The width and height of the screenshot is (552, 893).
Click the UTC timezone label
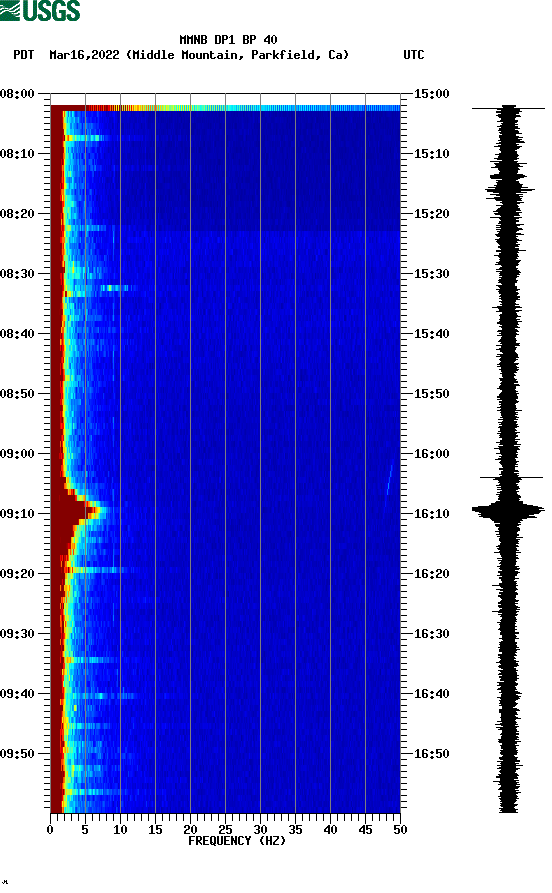pos(414,55)
